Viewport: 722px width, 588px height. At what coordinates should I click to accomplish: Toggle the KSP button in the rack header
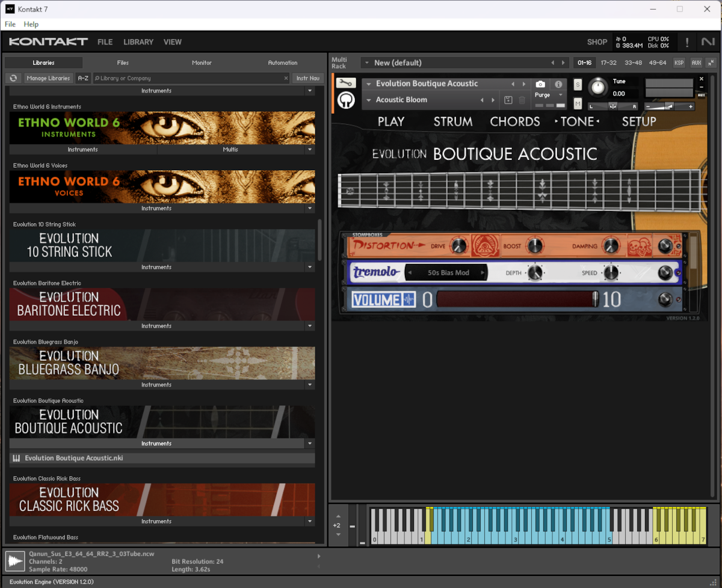679,63
